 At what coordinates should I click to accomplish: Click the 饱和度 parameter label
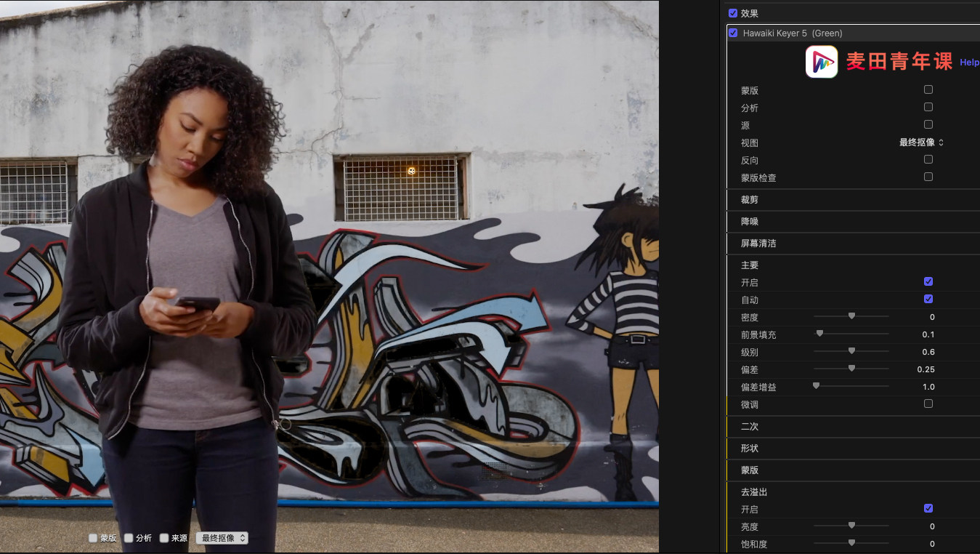[x=754, y=545]
